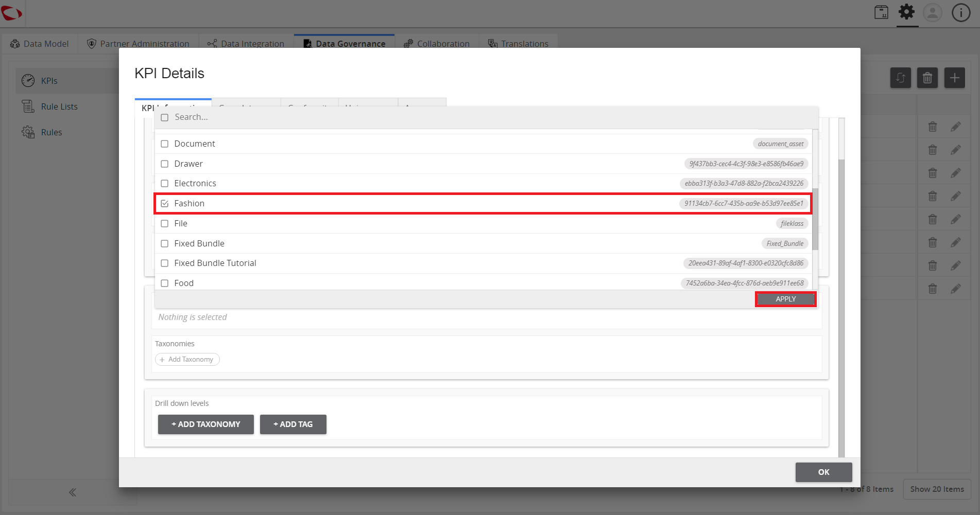Toggle the select-all checkbox beside Search
The image size is (980, 515).
165,117
